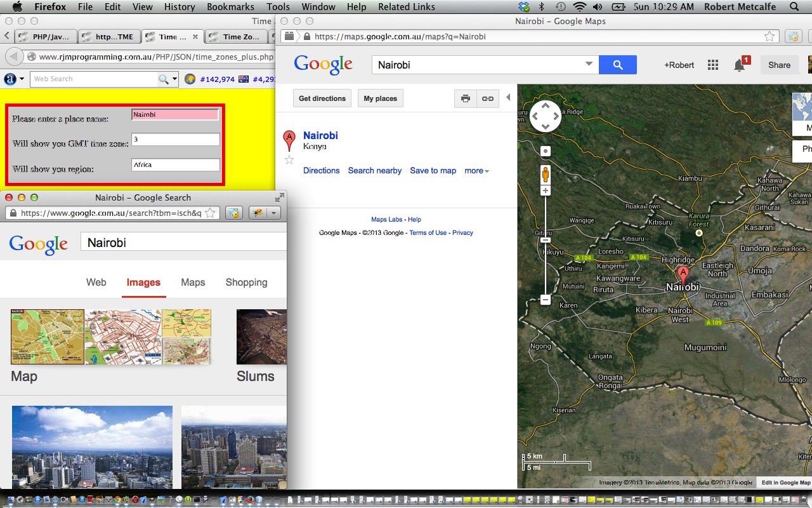Open the Nairobi result title link
The height and width of the screenshot is (508, 812).
[320, 135]
